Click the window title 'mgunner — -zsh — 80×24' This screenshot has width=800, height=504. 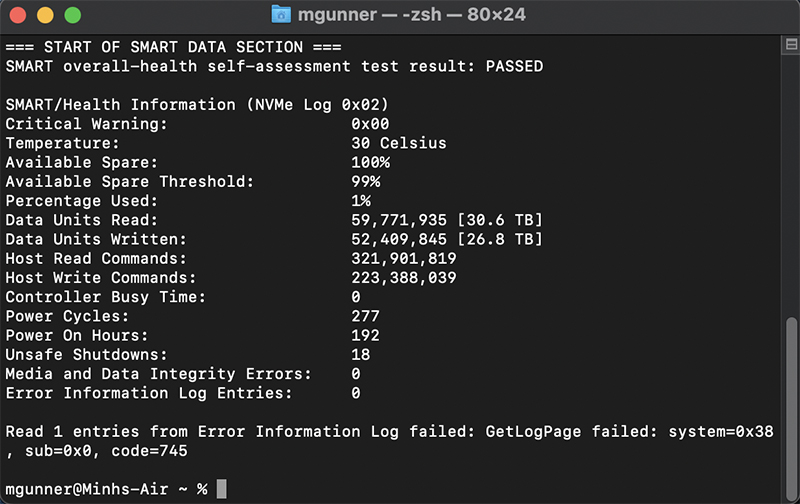click(x=411, y=14)
